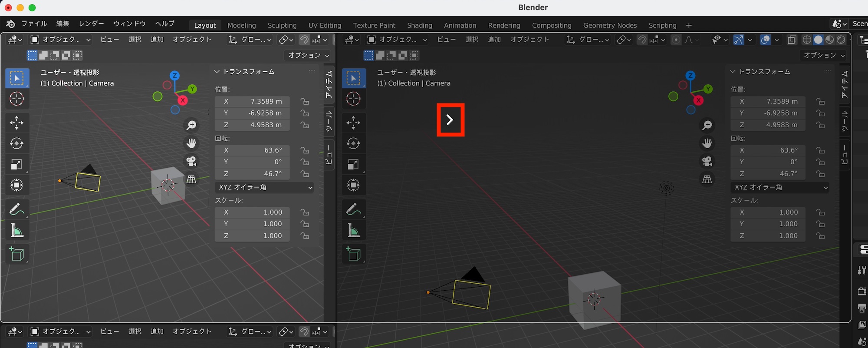868x348 pixels.
Task: Toggle camera view icon in right viewport
Action: (707, 161)
